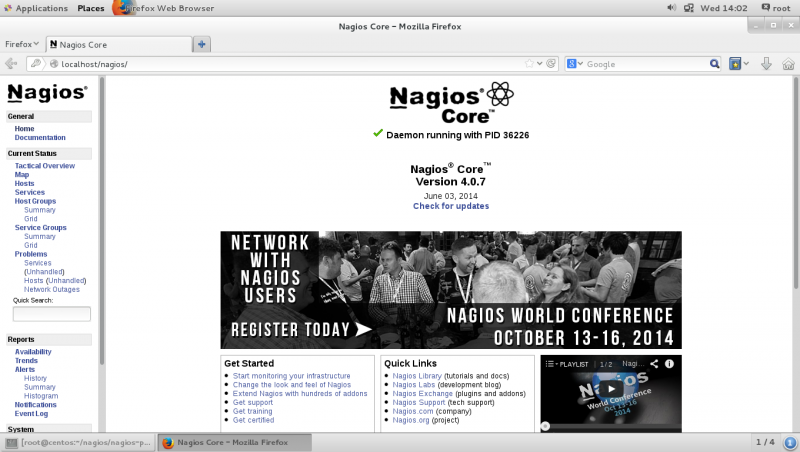Viewport: 800px width, 452px height.
Task: Click the new tab plus button
Action: click(x=202, y=45)
